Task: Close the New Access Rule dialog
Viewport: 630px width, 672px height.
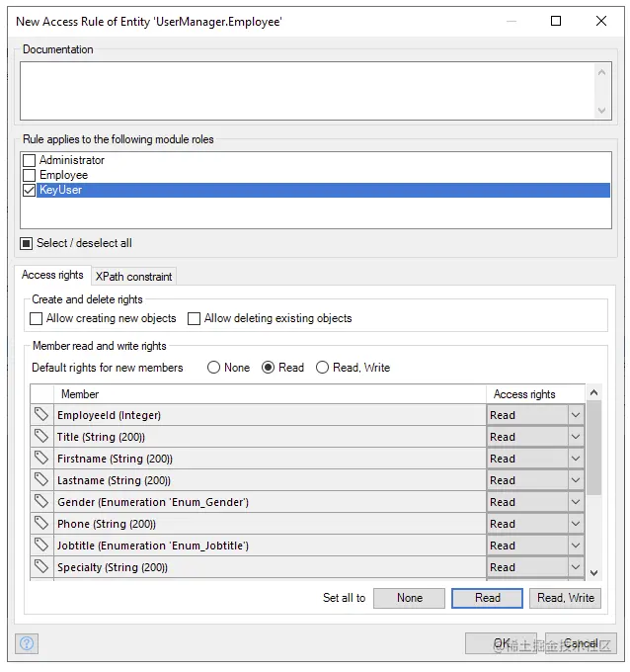Action: 601,21
